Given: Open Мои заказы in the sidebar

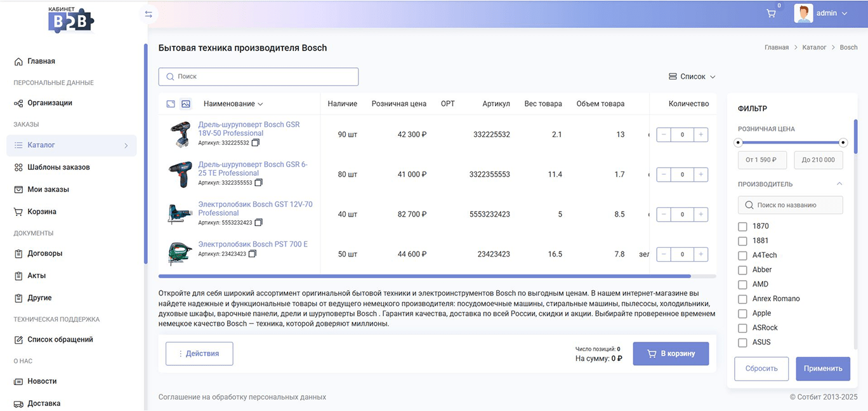Looking at the screenshot, I should (x=48, y=189).
